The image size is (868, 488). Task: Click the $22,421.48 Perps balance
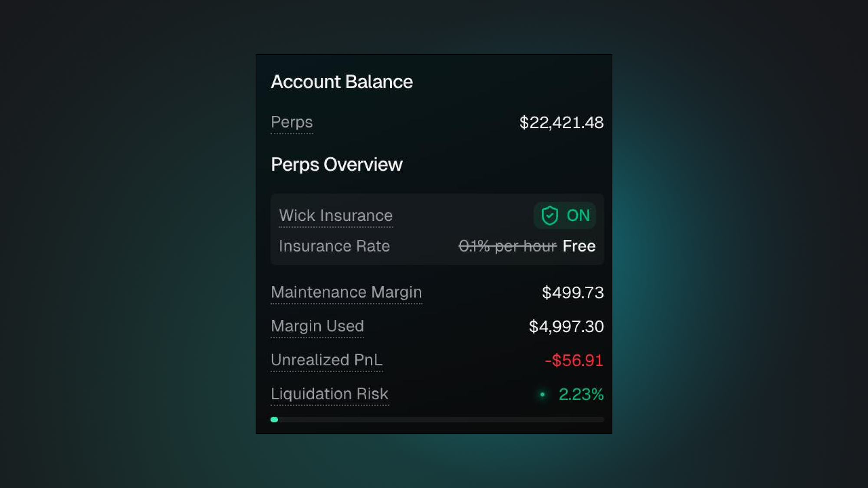point(561,123)
